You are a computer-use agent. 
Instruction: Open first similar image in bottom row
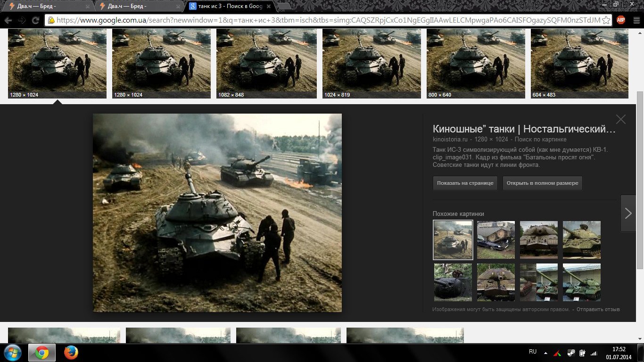[x=453, y=282]
